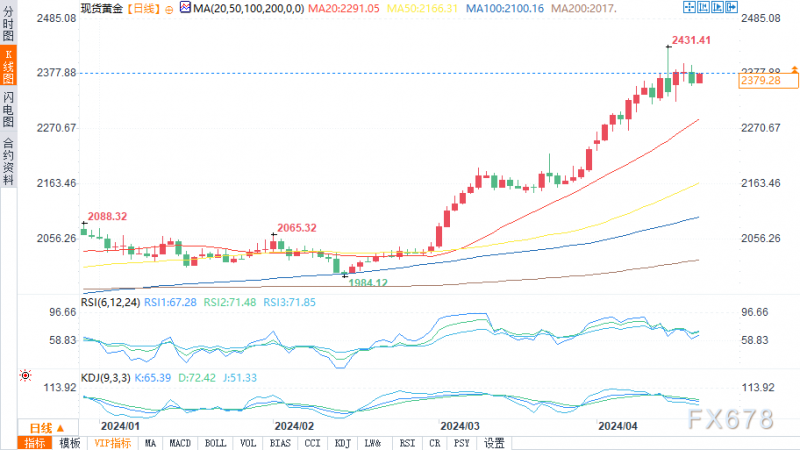Enable the crosshair cursor tool

[689, 7]
